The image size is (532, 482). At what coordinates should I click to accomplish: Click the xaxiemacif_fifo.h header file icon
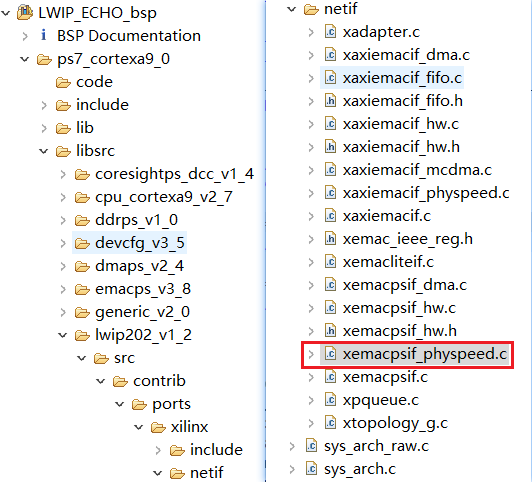tap(330, 101)
